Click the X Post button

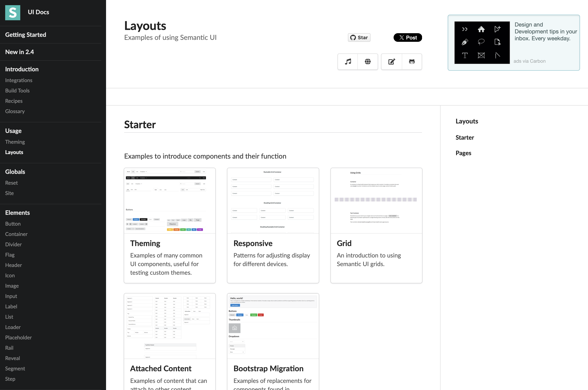(x=408, y=37)
